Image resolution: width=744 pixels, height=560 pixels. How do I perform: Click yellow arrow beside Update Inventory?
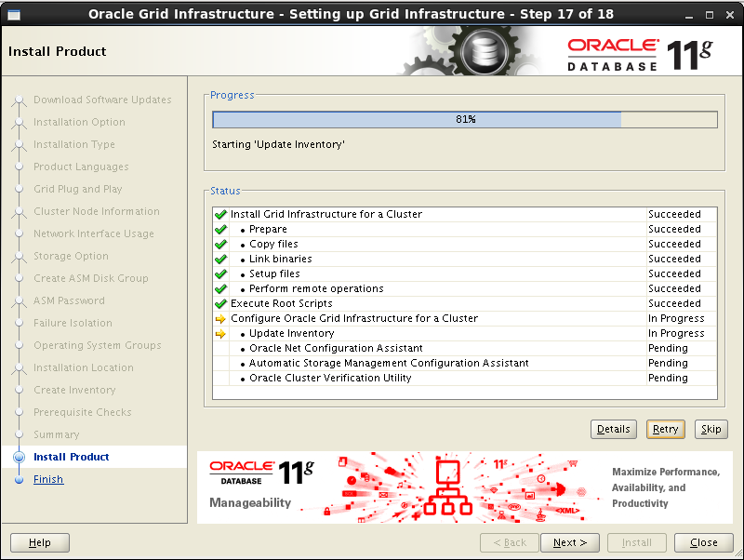(x=220, y=333)
